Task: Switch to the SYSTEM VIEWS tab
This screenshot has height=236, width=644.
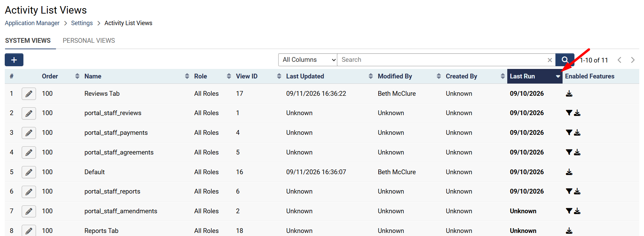Action: coord(28,41)
